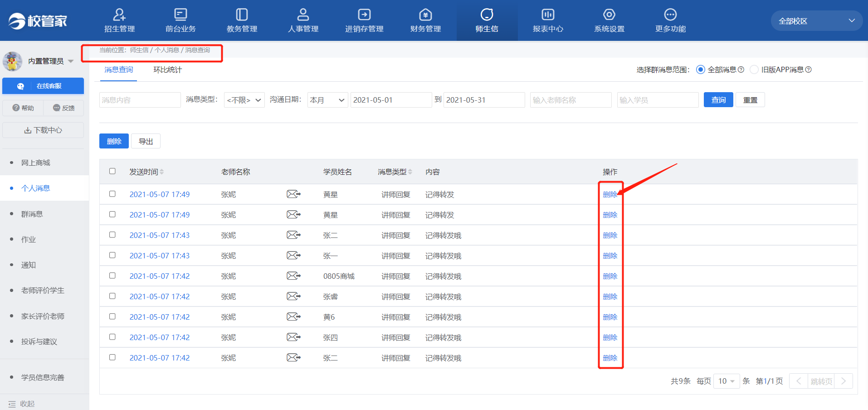868x410 pixels.
Task: Open 通知 in the sidebar
Action: tap(28, 265)
